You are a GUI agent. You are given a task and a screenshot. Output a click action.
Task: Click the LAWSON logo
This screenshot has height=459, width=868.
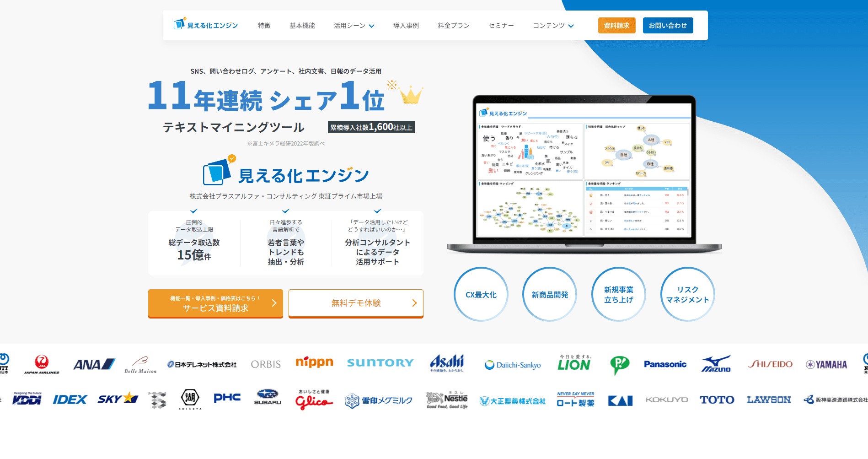769,400
